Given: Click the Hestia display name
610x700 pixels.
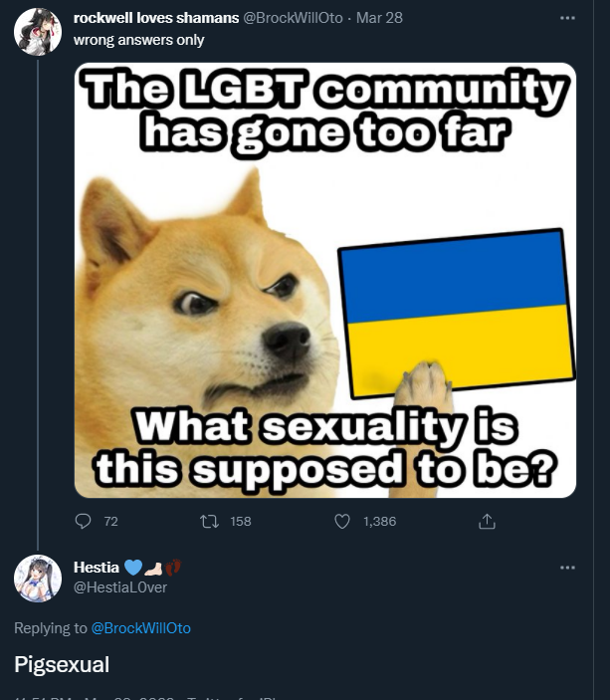Looking at the screenshot, I should (97, 567).
